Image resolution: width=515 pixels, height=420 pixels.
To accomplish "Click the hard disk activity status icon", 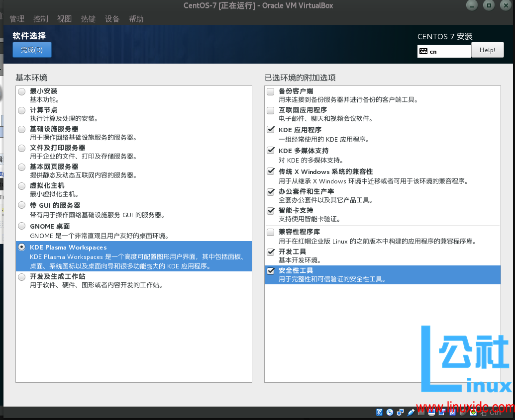I will [379, 413].
